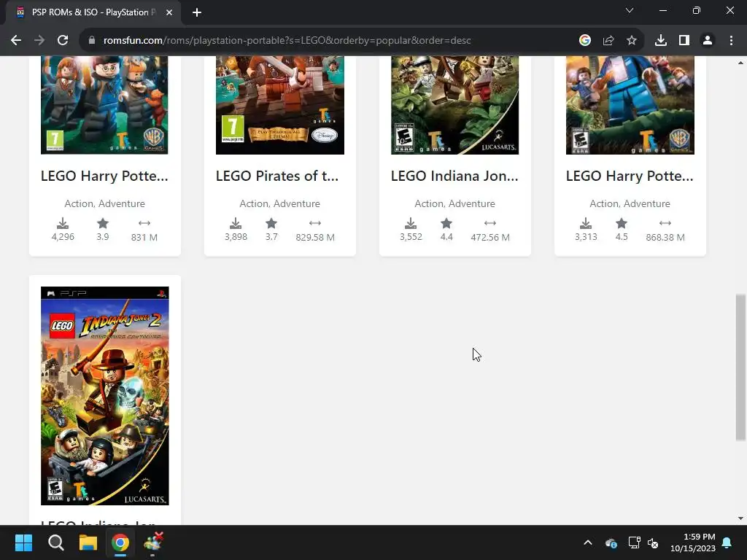Bookmark this page with the star
Screen dimensions: 747x560
(632, 41)
